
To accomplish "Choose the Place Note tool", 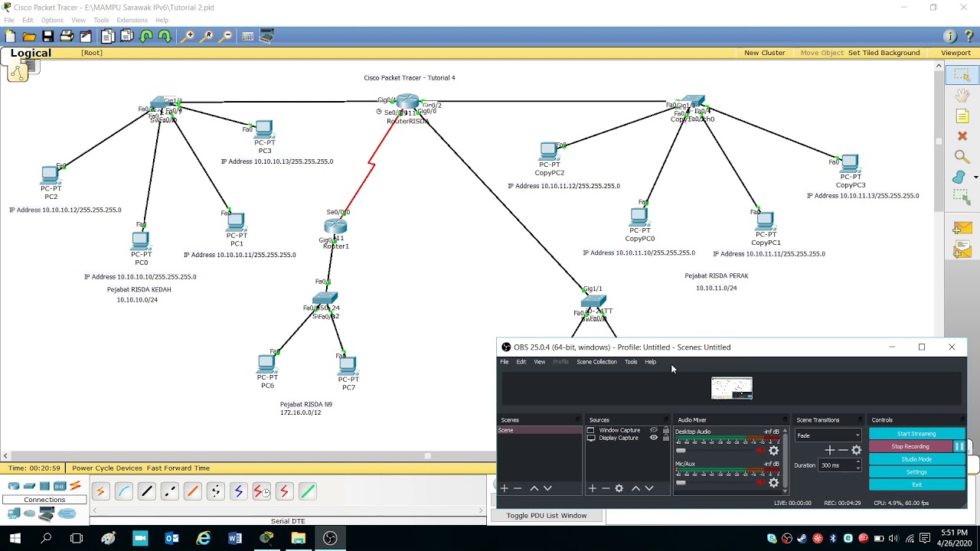I will coord(962,116).
